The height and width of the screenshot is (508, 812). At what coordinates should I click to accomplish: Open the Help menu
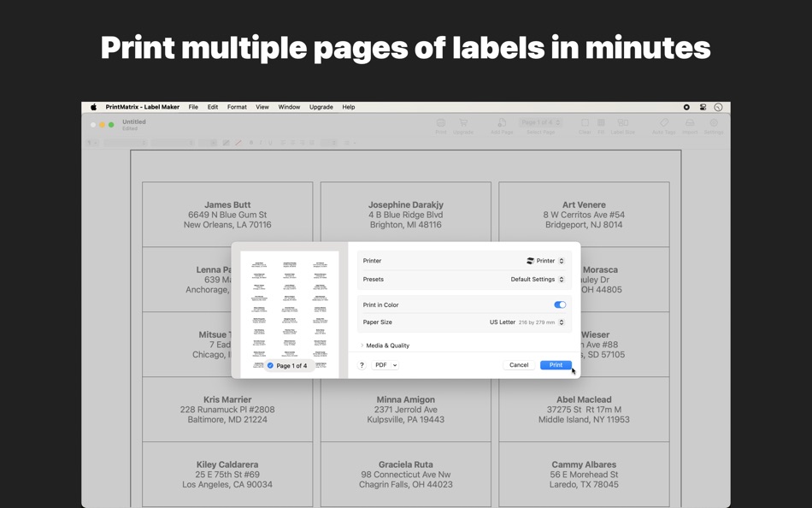(x=349, y=107)
